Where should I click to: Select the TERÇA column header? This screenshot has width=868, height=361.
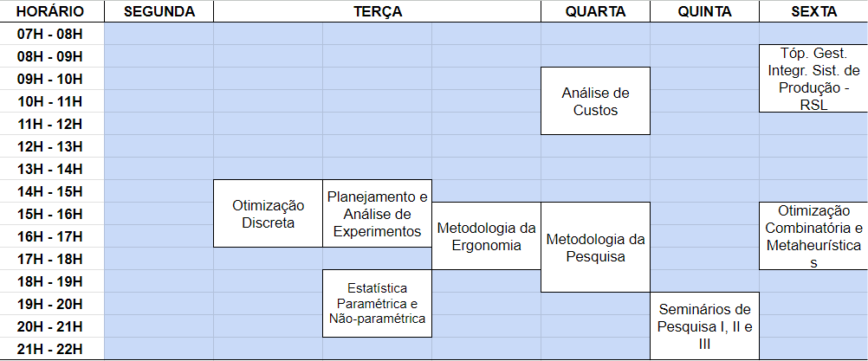[378, 11]
